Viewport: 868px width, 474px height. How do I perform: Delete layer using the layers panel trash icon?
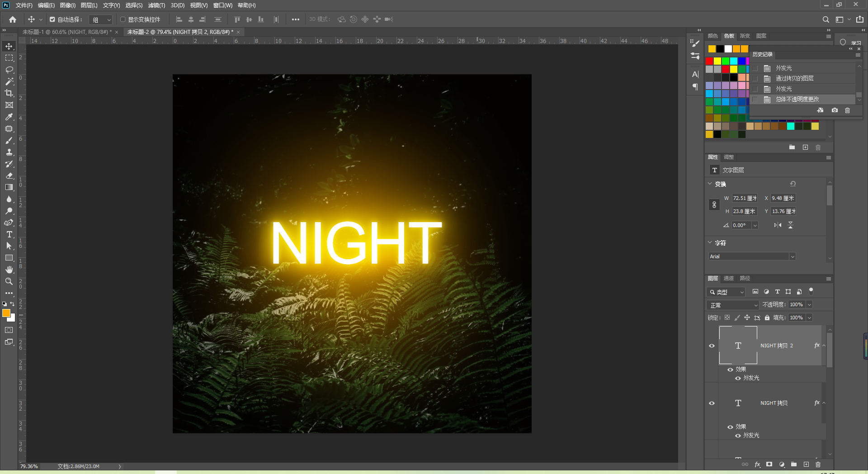coord(818,465)
